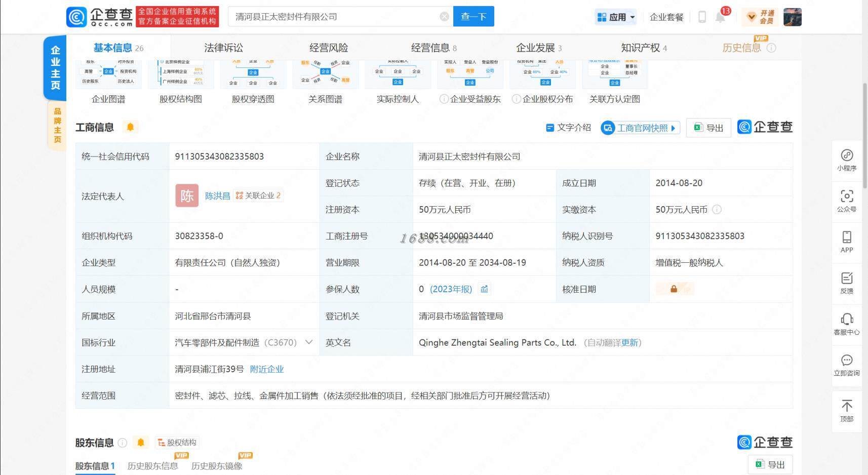Open the user avatar profile menu
Viewport: 868px width, 475px height.
click(792, 17)
